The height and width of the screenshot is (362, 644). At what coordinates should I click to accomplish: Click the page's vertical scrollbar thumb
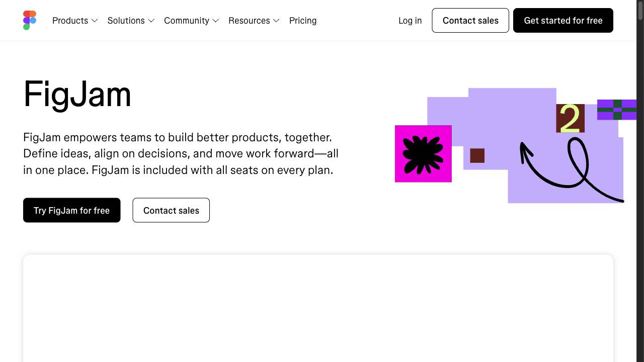[x=640, y=11]
